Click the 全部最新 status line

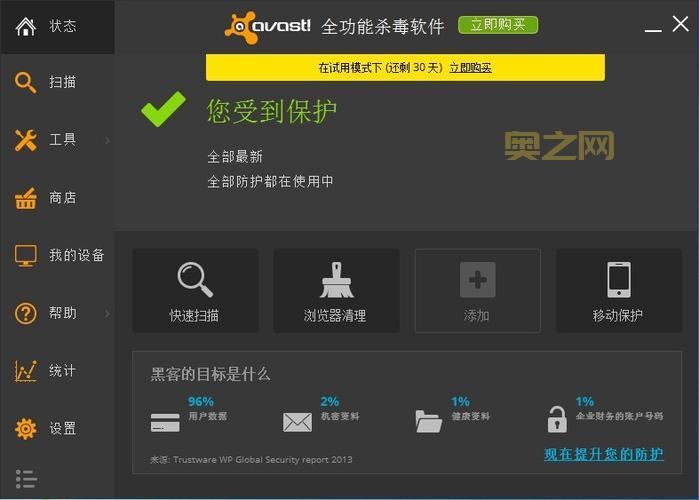[x=235, y=157]
